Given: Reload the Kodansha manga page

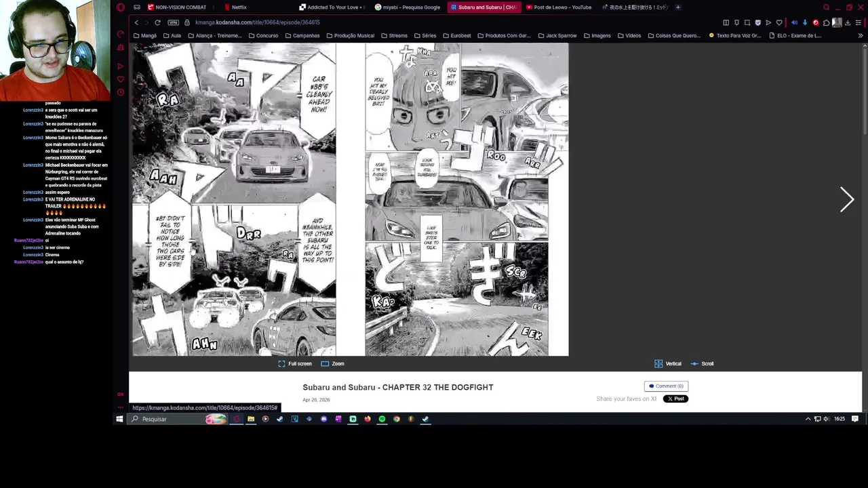Looking at the screenshot, I should point(157,22).
